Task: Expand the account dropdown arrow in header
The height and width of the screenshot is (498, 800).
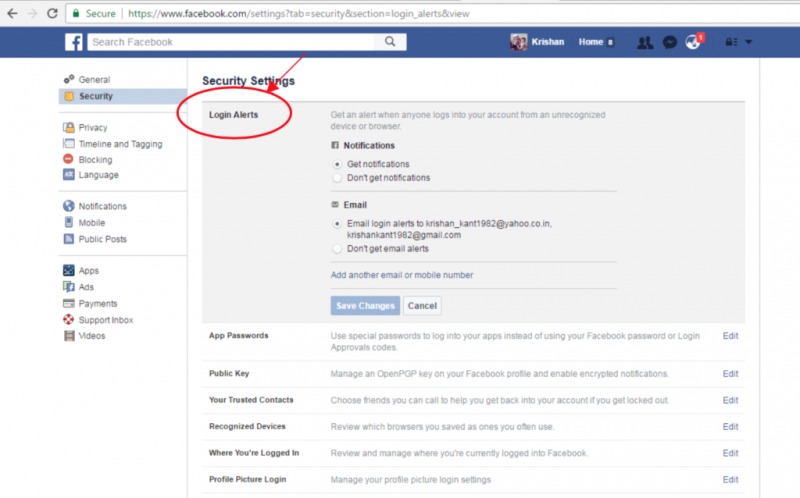Action: (x=748, y=42)
